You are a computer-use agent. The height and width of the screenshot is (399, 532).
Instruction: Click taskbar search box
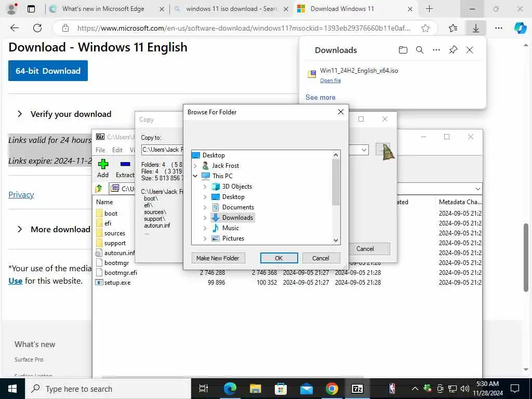click(x=108, y=389)
